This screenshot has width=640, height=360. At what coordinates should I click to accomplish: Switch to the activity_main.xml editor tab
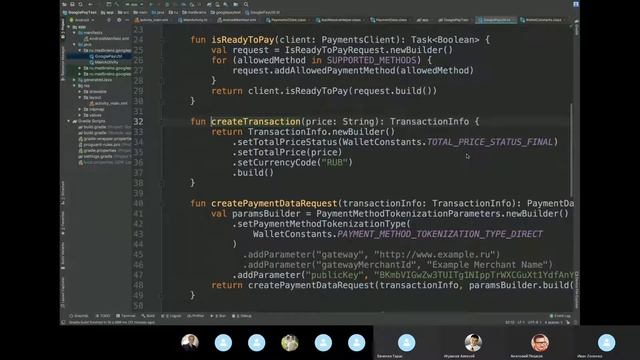pos(152,20)
